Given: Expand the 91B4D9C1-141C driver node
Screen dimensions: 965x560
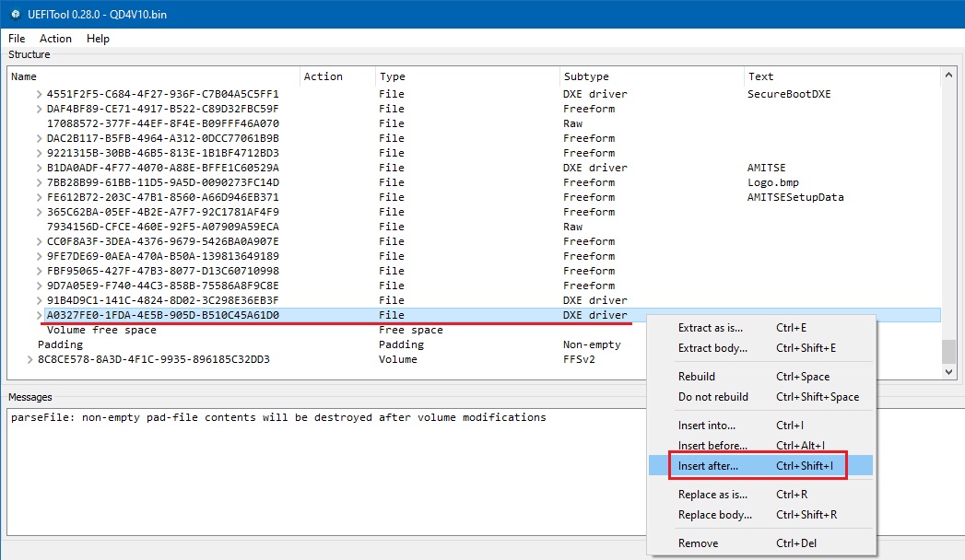Looking at the screenshot, I should tap(40, 300).
